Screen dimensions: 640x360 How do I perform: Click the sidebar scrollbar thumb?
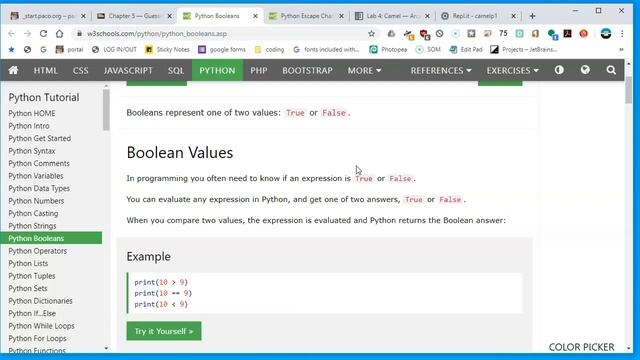pos(106,110)
